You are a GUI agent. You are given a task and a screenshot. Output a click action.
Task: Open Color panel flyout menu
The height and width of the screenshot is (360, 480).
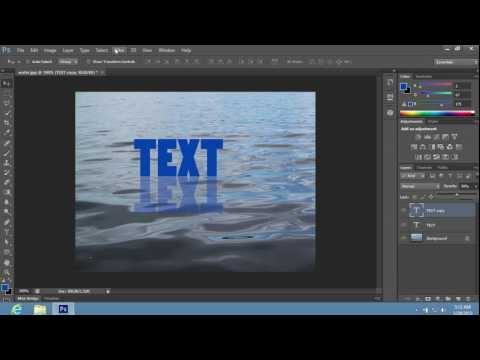tap(476, 76)
